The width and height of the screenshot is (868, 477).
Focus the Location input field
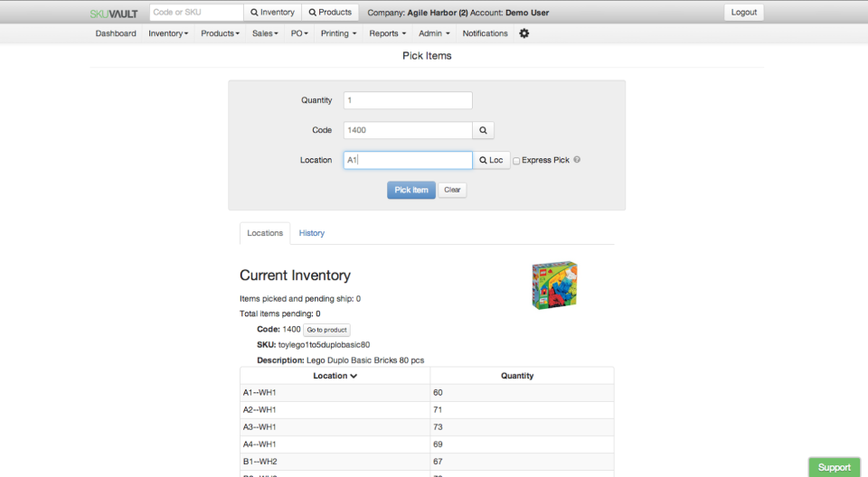pos(408,160)
